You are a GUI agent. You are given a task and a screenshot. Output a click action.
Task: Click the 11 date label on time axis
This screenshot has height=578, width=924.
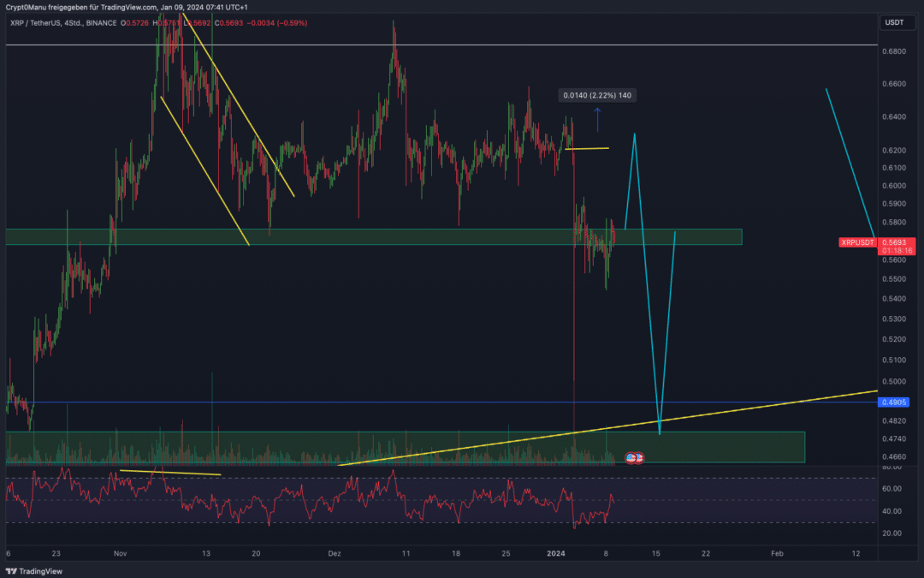pyautogui.click(x=406, y=553)
